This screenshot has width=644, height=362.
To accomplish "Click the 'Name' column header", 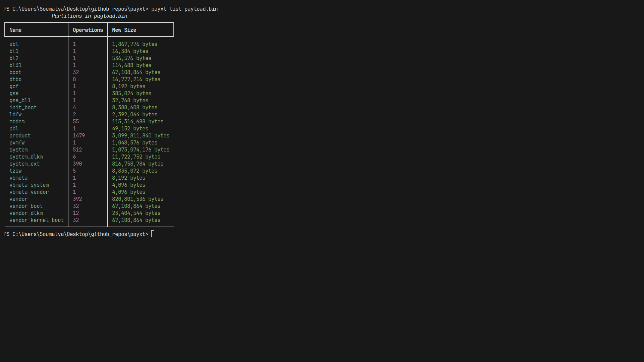I will tap(15, 30).
